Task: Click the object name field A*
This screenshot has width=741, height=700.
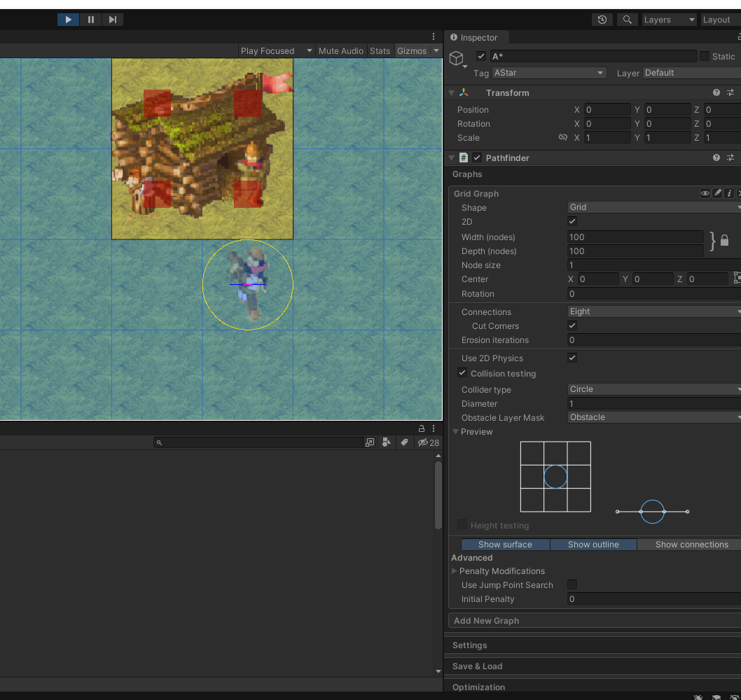Action: (593, 56)
